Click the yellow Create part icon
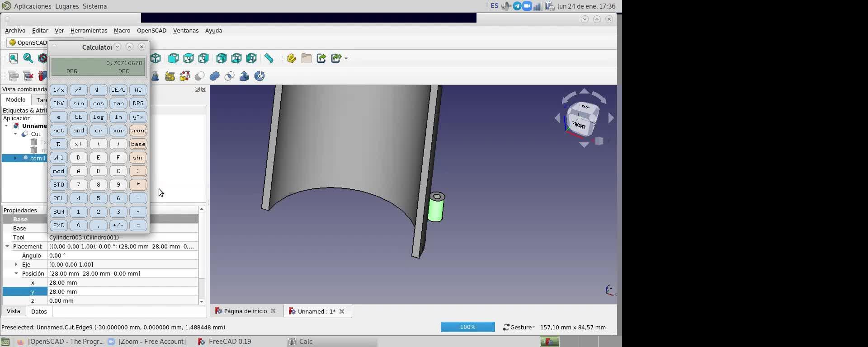Image resolution: width=868 pixels, height=347 pixels. click(x=292, y=58)
